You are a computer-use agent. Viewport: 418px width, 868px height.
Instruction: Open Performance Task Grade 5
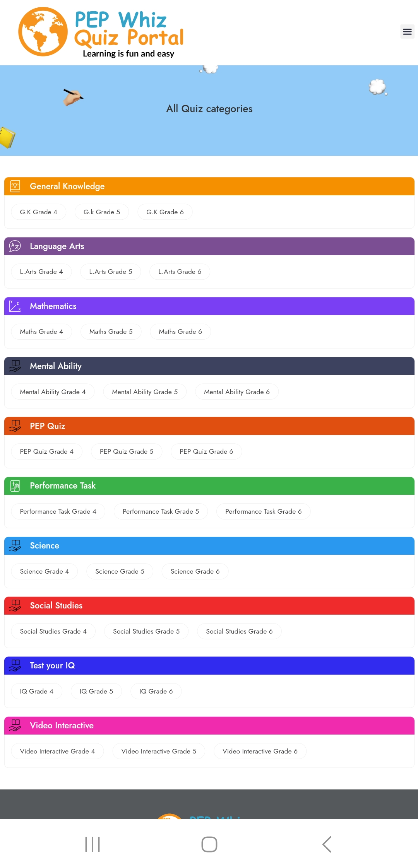161,511
